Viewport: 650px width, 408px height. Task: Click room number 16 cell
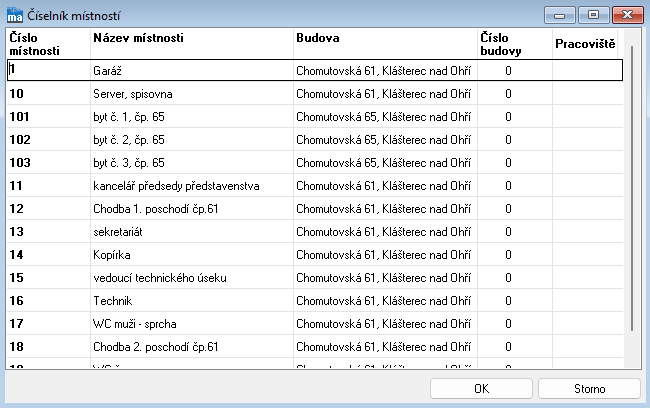[x=49, y=301]
